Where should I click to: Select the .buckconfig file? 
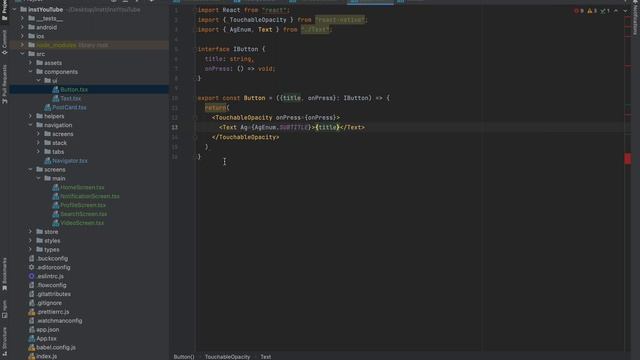point(52,258)
